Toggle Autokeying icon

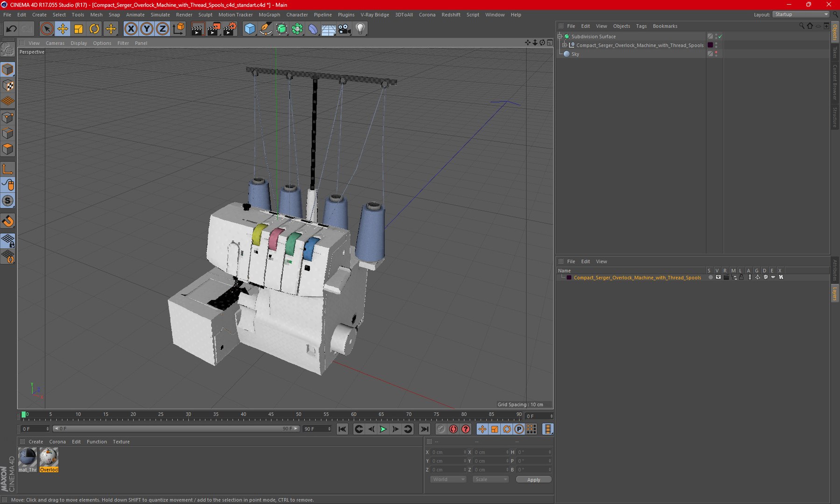(453, 429)
